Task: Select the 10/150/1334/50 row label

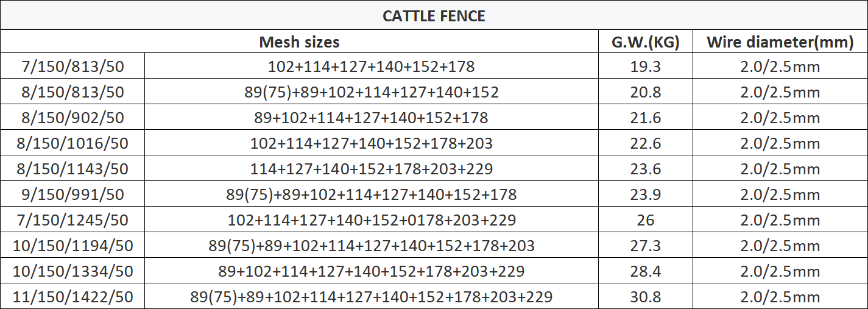Action: coord(72,271)
